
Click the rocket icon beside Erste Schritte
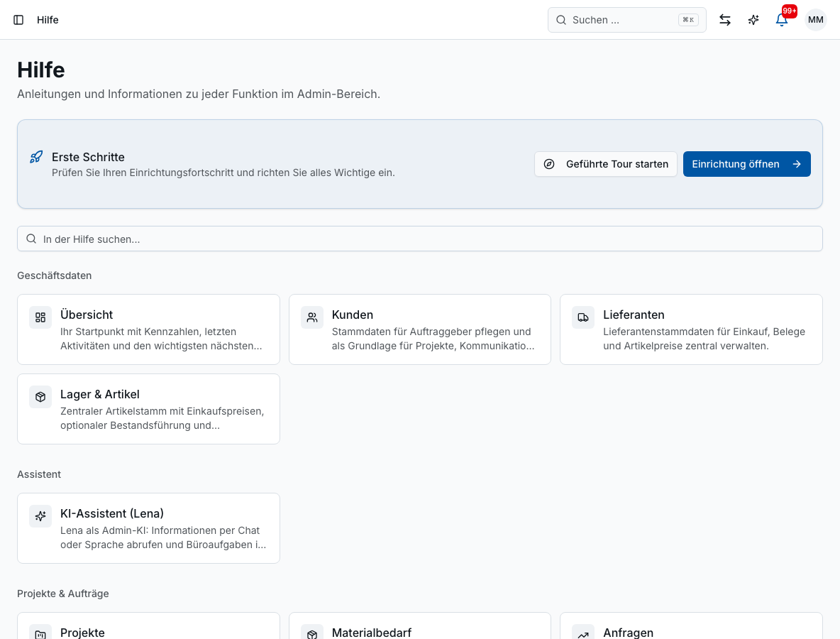click(x=36, y=157)
